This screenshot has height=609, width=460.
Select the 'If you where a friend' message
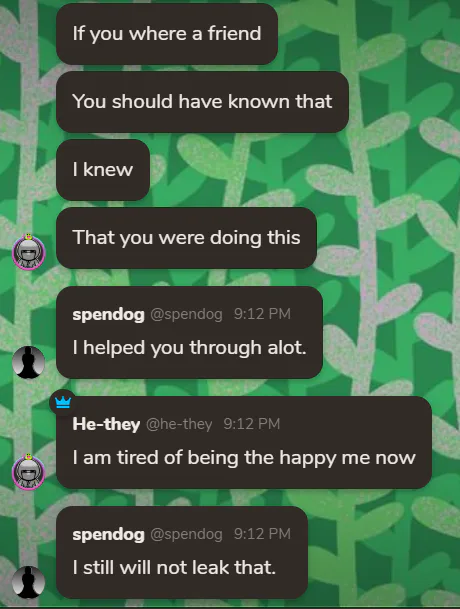click(x=167, y=34)
